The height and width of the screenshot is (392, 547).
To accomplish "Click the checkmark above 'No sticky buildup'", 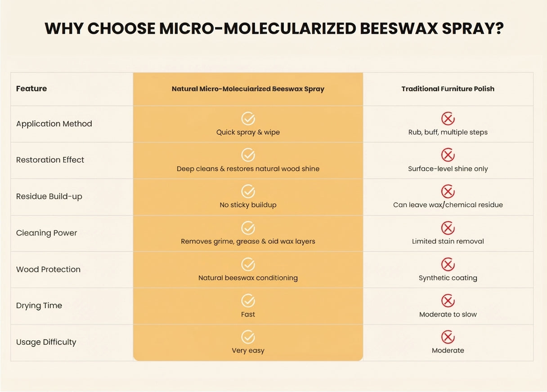I will [248, 192].
